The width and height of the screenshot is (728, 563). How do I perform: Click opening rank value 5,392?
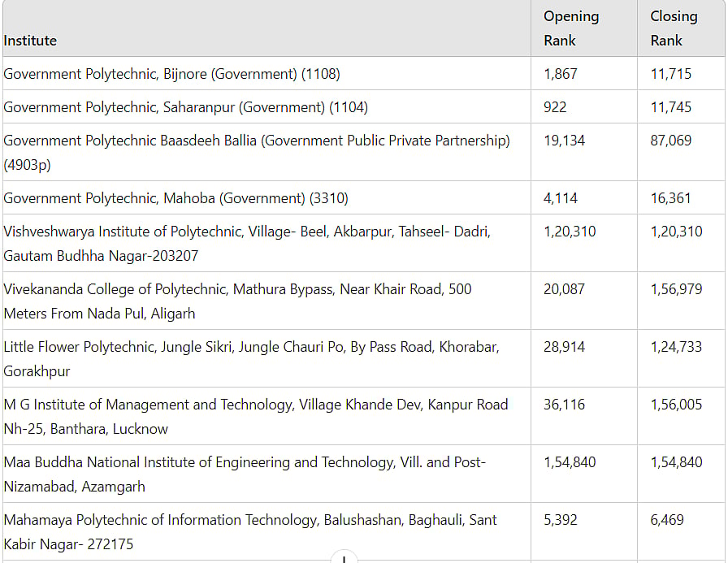pos(561,520)
